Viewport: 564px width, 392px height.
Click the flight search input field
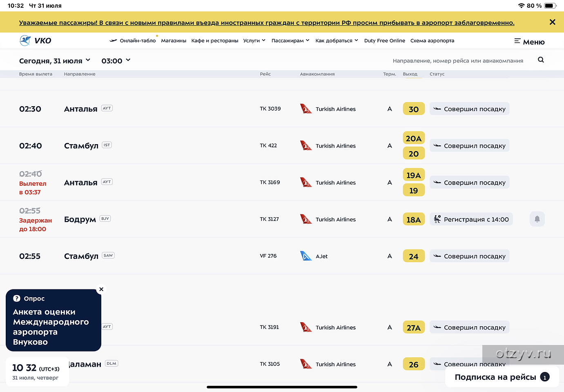[x=457, y=60]
